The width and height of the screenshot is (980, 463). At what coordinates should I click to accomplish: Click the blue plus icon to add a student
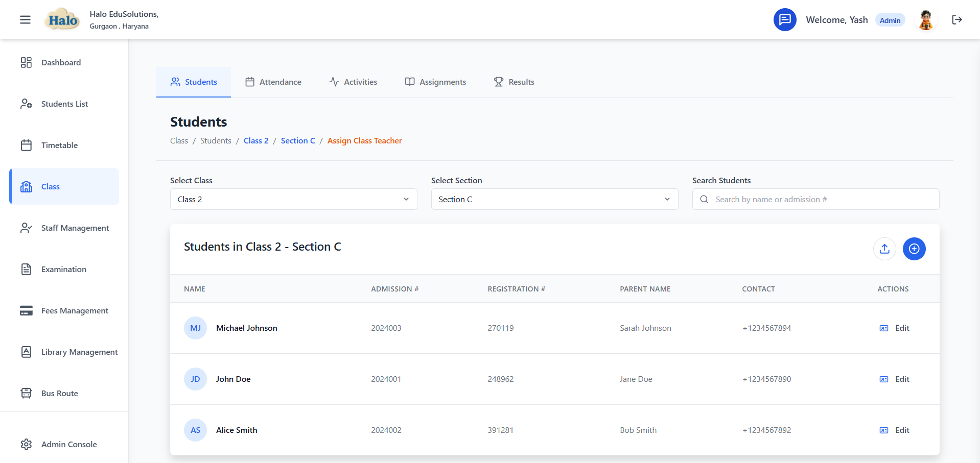coord(914,249)
